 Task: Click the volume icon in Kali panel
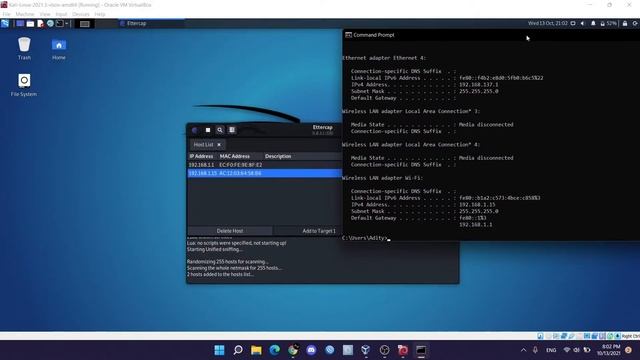pyautogui.click(x=583, y=24)
